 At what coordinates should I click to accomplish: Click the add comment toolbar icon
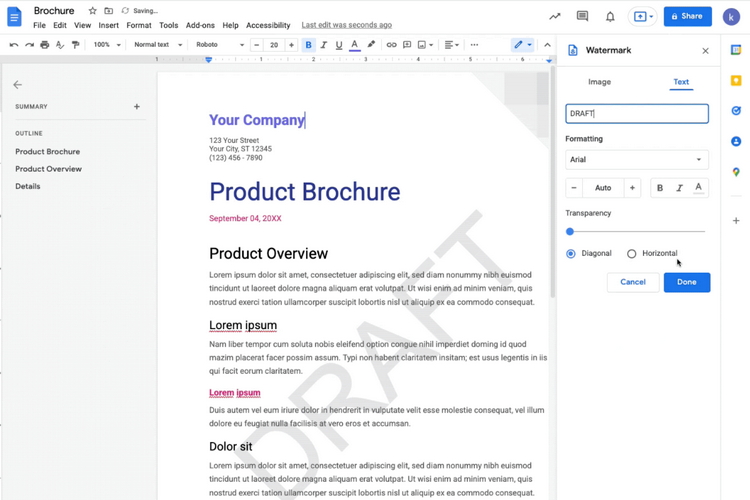(x=407, y=44)
